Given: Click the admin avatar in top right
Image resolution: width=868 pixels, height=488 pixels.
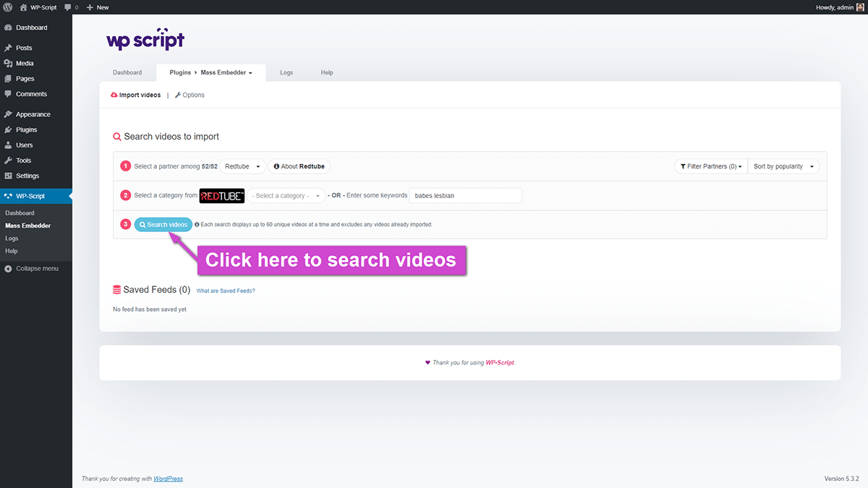Looking at the screenshot, I should [x=860, y=7].
